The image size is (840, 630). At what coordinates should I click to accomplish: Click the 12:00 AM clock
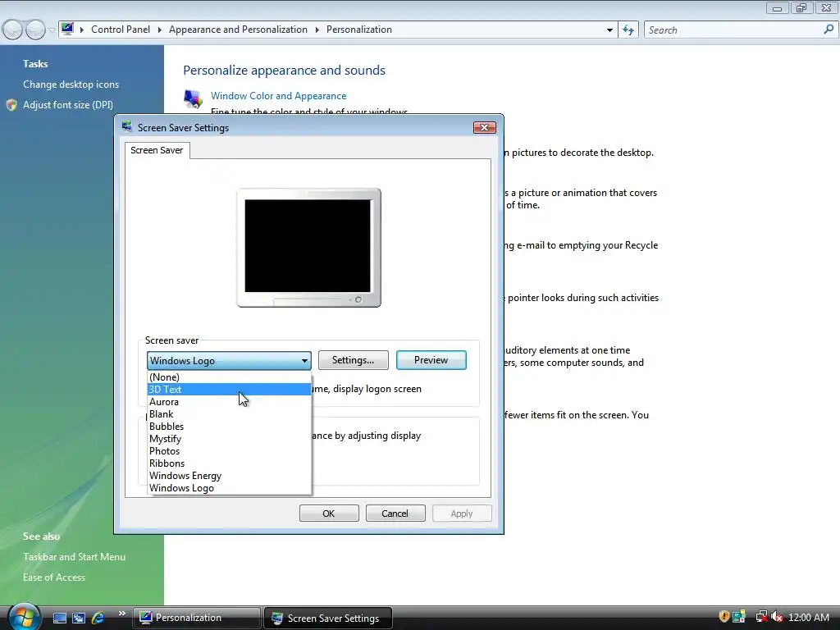(808, 618)
